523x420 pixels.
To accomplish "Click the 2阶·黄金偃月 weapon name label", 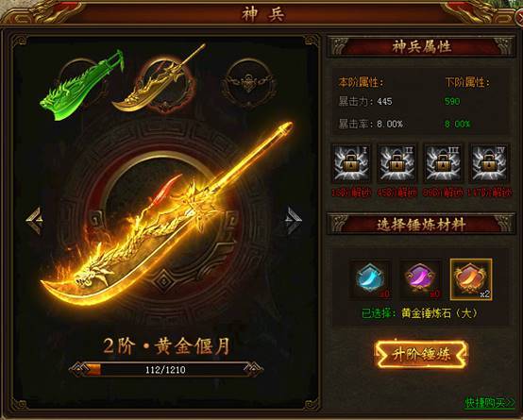I will pyautogui.click(x=166, y=345).
